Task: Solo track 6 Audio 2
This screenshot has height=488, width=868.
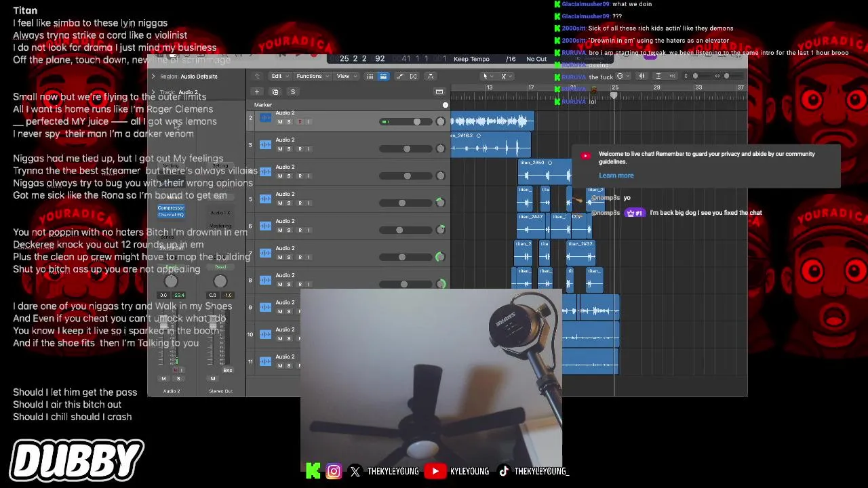Action: 289,230
